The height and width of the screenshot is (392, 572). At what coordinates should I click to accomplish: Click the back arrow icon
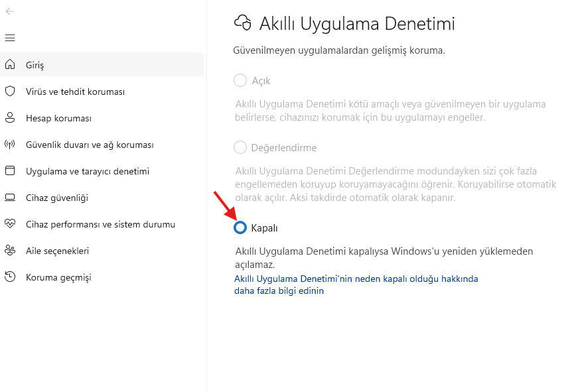[10, 11]
